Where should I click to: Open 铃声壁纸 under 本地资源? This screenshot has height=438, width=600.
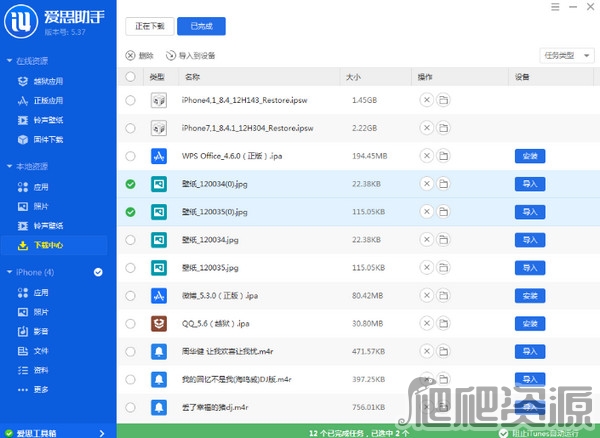(40, 226)
